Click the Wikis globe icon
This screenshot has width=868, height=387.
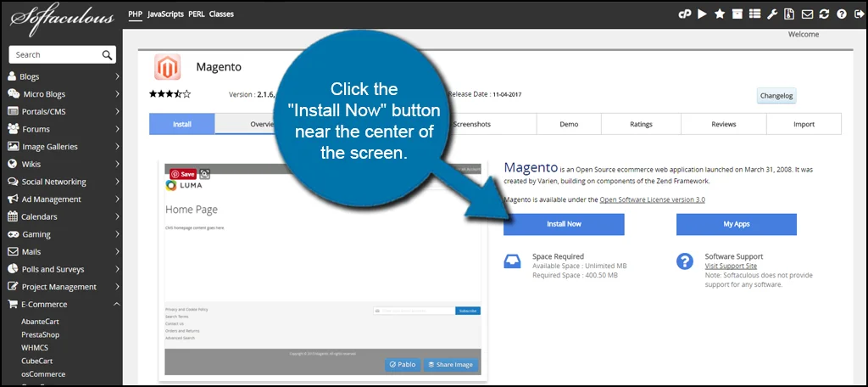[x=12, y=164]
